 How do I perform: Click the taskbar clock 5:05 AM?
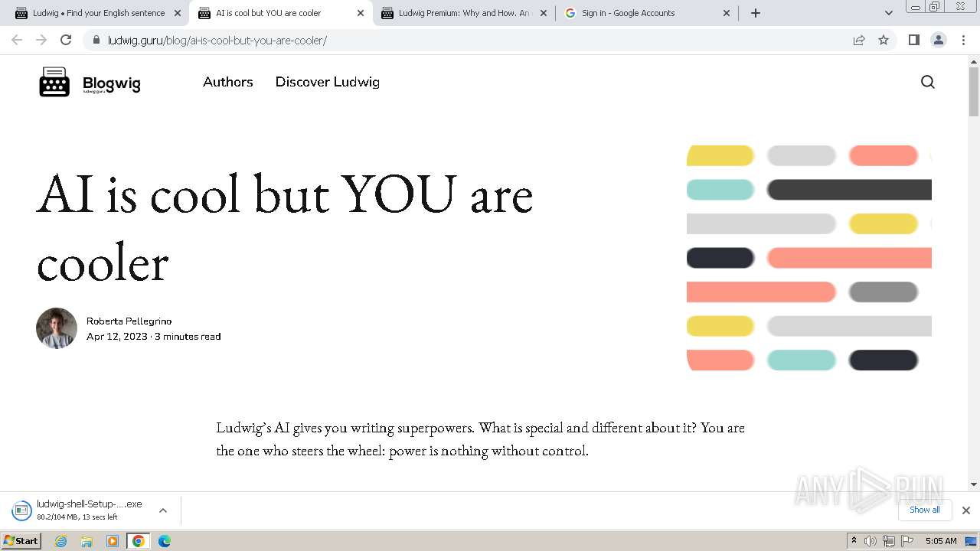(x=941, y=541)
